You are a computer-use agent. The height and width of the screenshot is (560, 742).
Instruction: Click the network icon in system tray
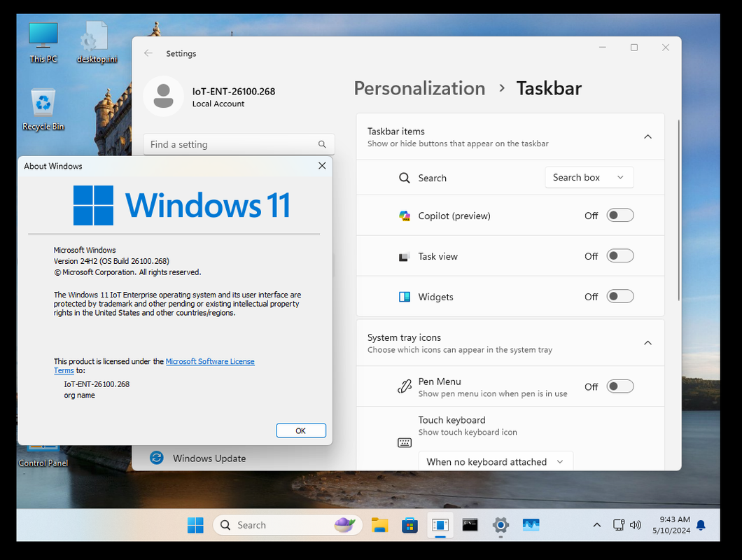[619, 524]
